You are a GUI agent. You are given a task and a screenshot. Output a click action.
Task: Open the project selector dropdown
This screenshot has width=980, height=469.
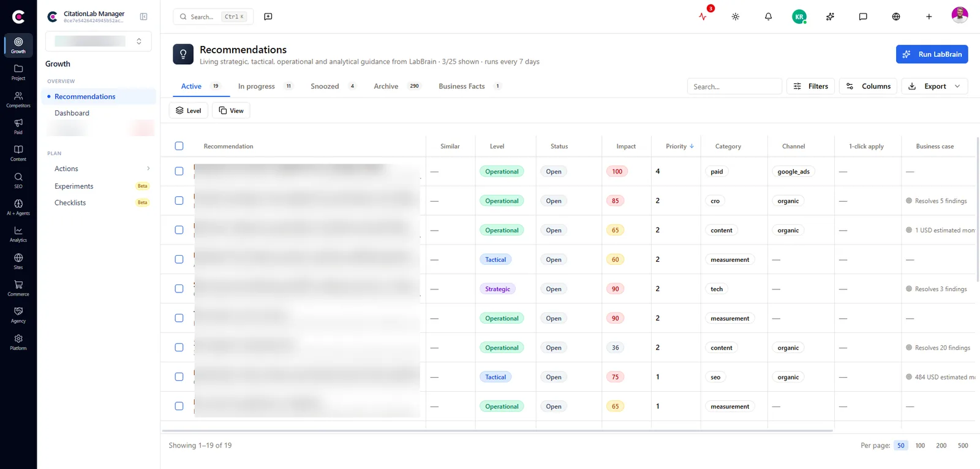[x=99, y=41]
